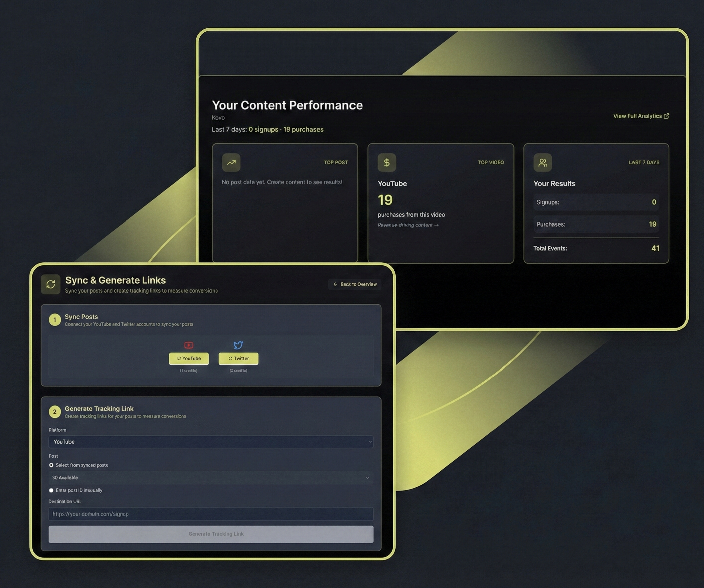Open the Platform dropdown showing YouTube

pos(210,442)
